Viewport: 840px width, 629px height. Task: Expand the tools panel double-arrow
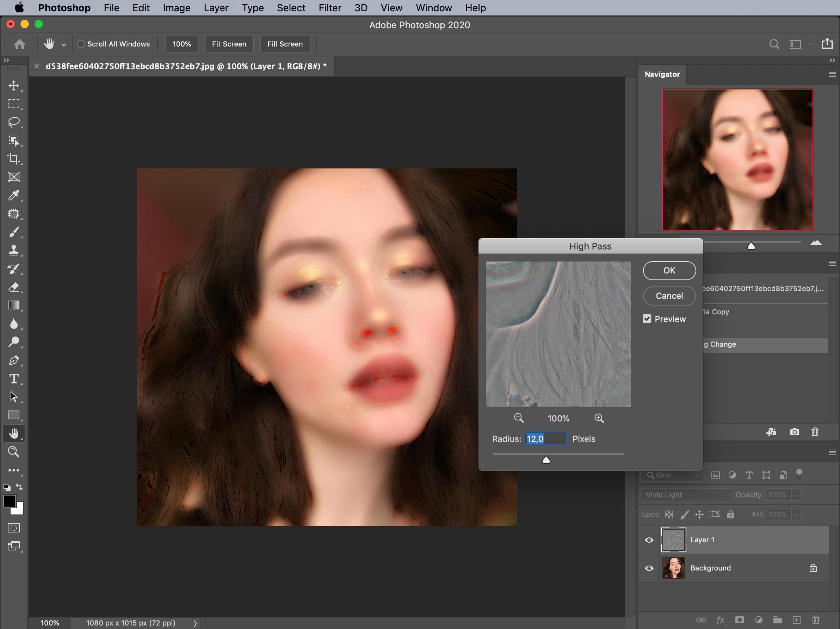click(x=6, y=60)
